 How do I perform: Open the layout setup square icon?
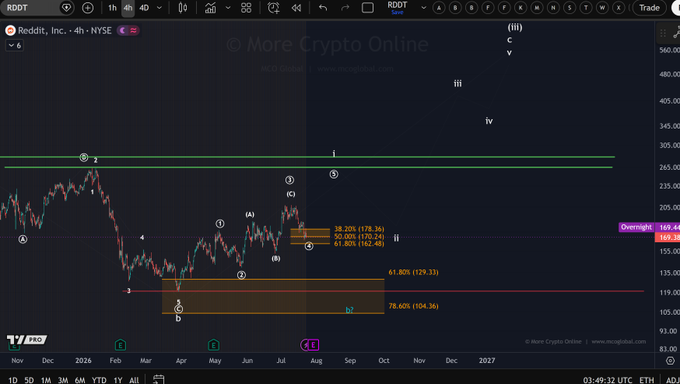click(368, 8)
